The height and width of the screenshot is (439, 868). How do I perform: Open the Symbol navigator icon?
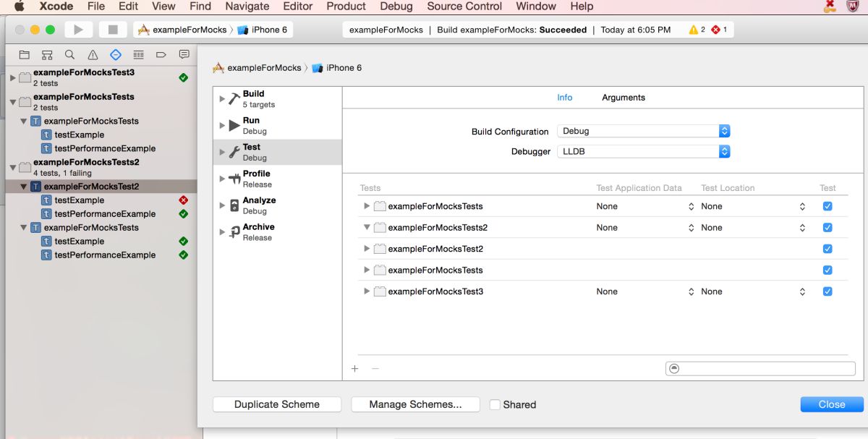pyautogui.click(x=47, y=54)
